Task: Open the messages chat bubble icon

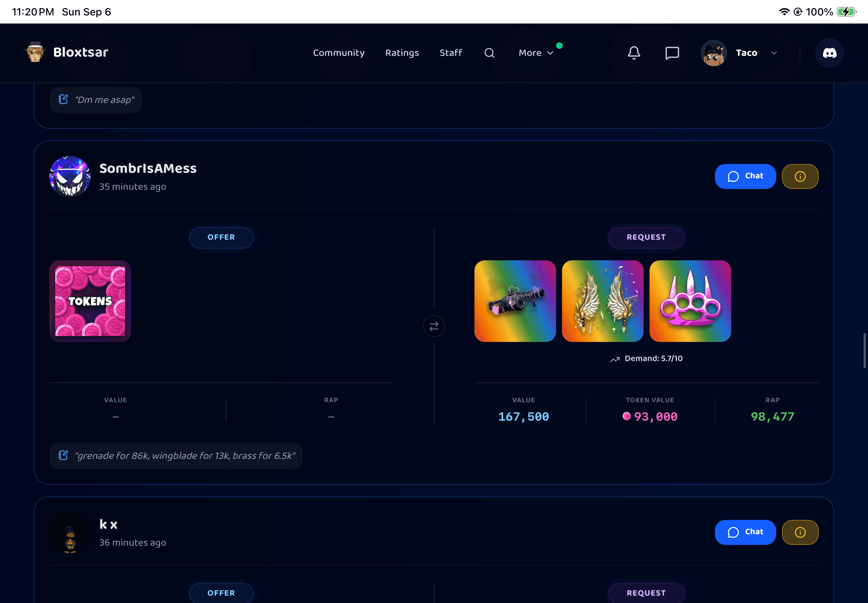Action: (672, 53)
